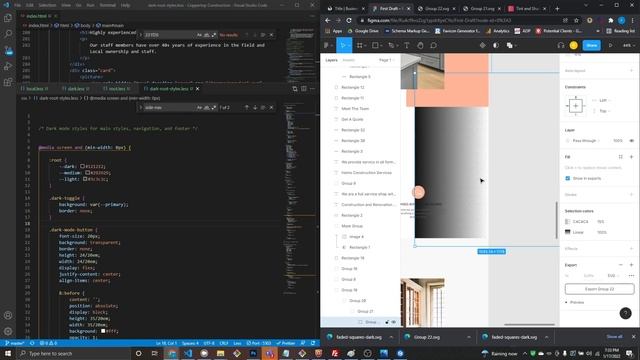The height and width of the screenshot is (360, 640).
Task: Open Manage gear in VS Code activity bar
Action: [8, 331]
